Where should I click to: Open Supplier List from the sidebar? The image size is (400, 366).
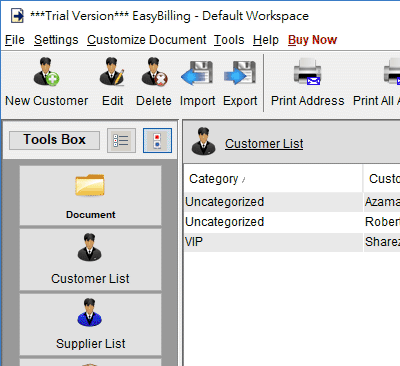tap(90, 324)
